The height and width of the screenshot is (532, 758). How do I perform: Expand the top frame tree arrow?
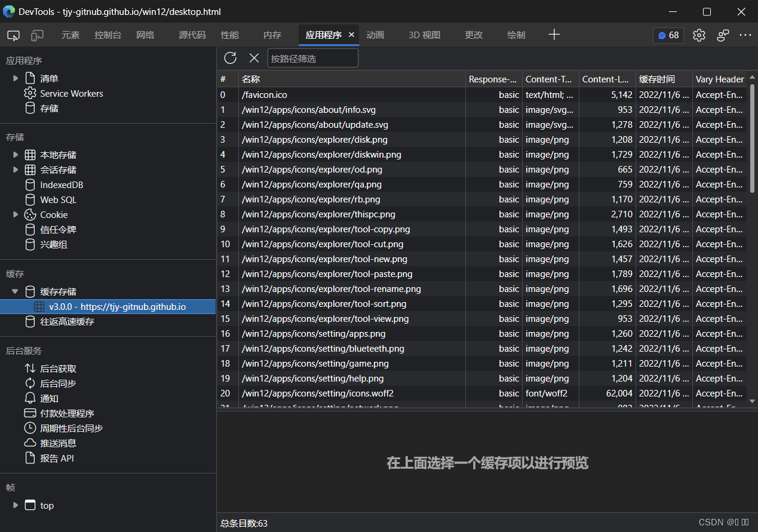(16, 505)
